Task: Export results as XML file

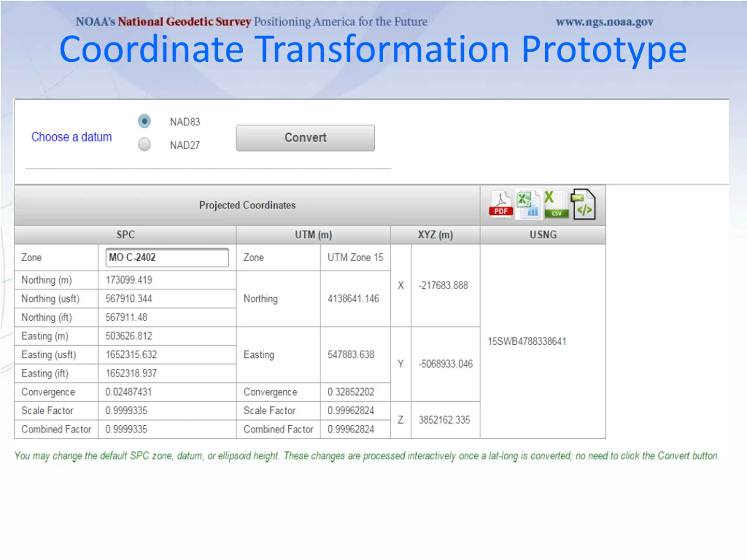Action: pyautogui.click(x=583, y=204)
